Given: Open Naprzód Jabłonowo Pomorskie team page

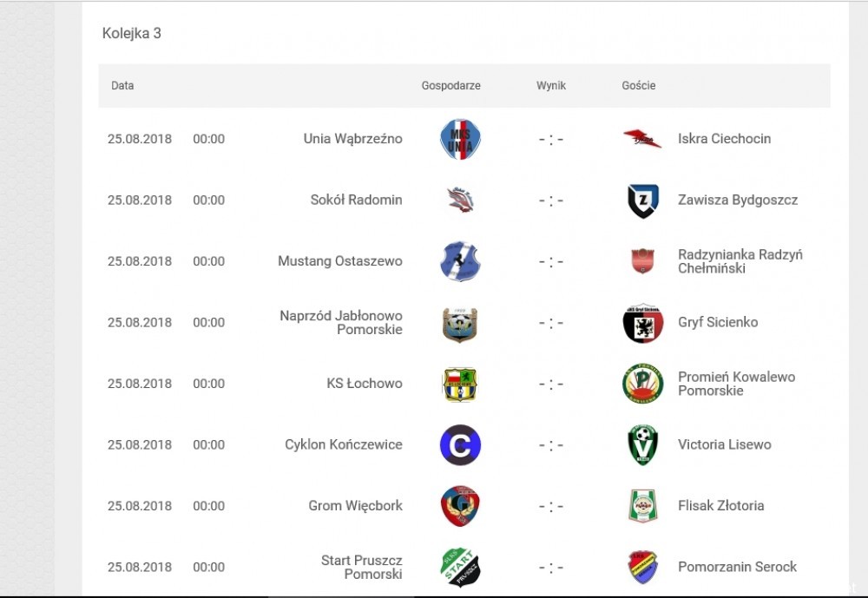Looking at the screenshot, I should coord(341,323).
